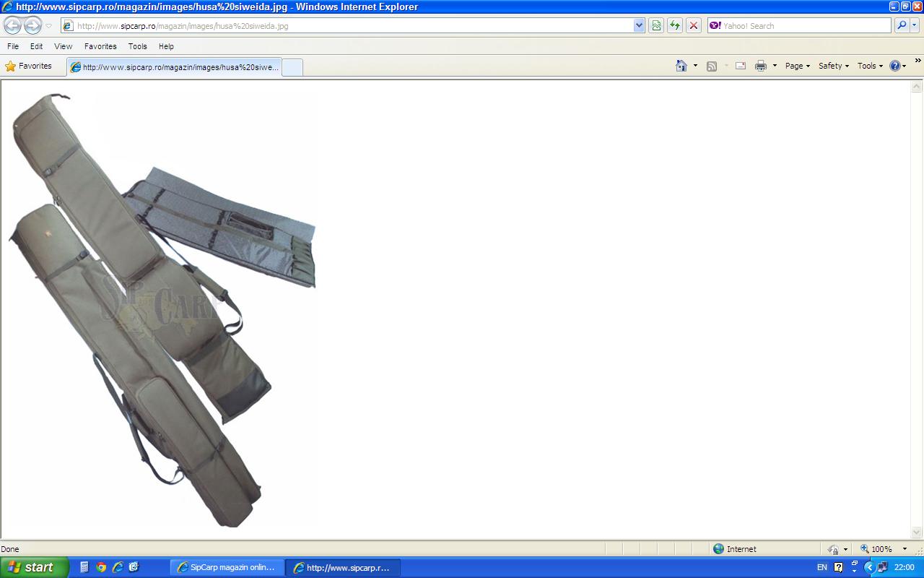Expand the address bar URL dropdown
Screen dimensions: 924x578
pyautogui.click(x=639, y=26)
